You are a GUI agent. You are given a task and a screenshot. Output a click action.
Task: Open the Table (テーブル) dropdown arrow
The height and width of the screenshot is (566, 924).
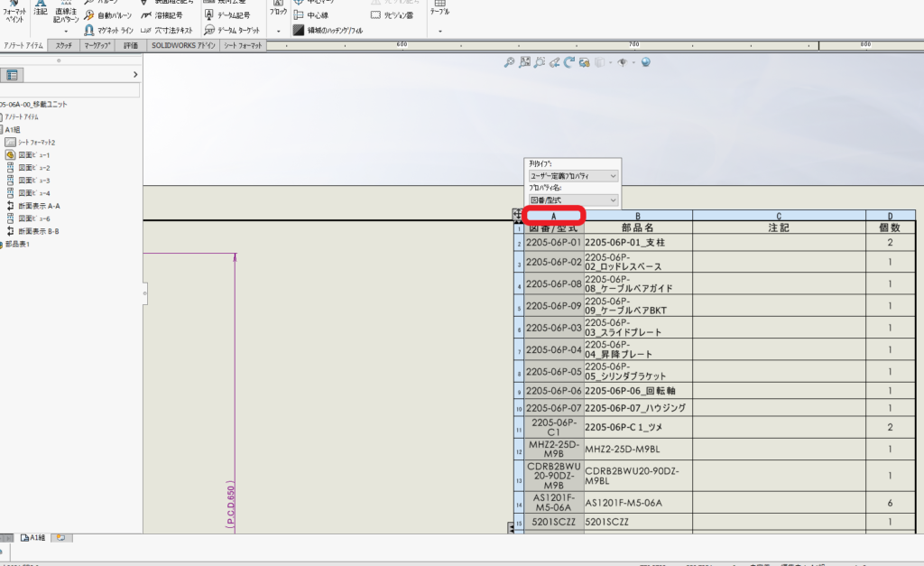click(440, 31)
